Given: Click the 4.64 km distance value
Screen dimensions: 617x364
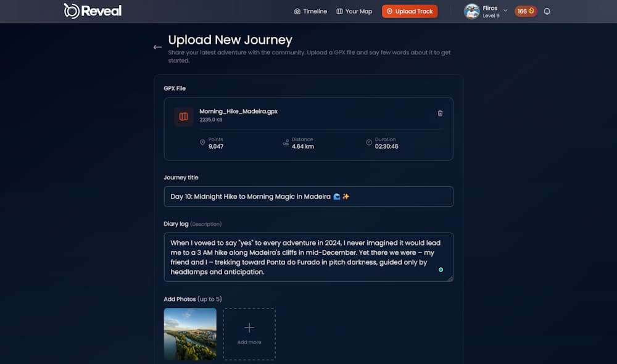Looking at the screenshot, I should pos(302,146).
